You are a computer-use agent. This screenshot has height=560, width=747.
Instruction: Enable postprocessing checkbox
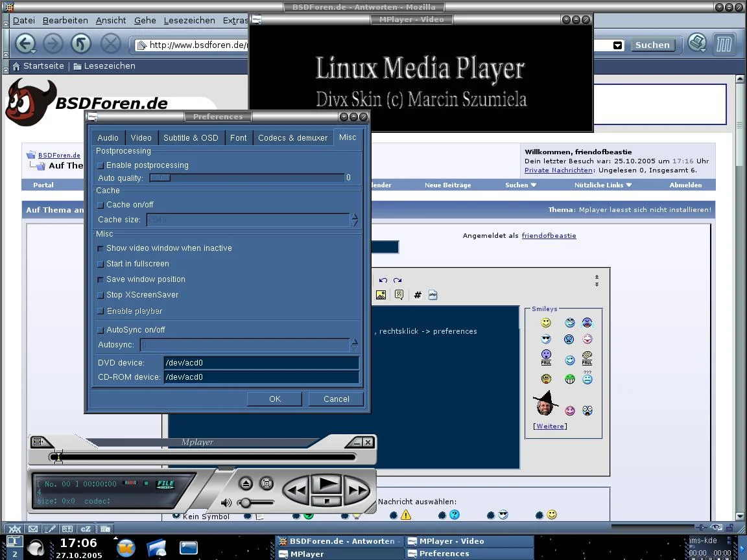(x=101, y=166)
